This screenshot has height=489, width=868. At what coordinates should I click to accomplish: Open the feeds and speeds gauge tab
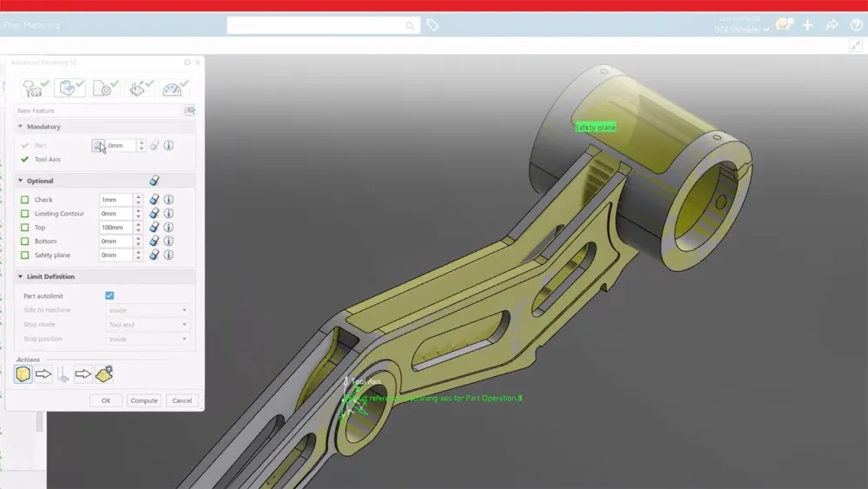point(174,89)
